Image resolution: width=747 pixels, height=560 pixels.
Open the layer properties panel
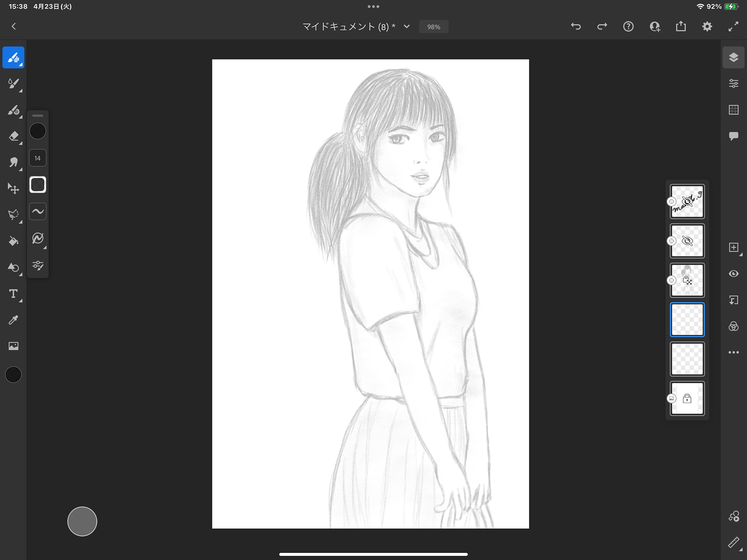(x=733, y=84)
